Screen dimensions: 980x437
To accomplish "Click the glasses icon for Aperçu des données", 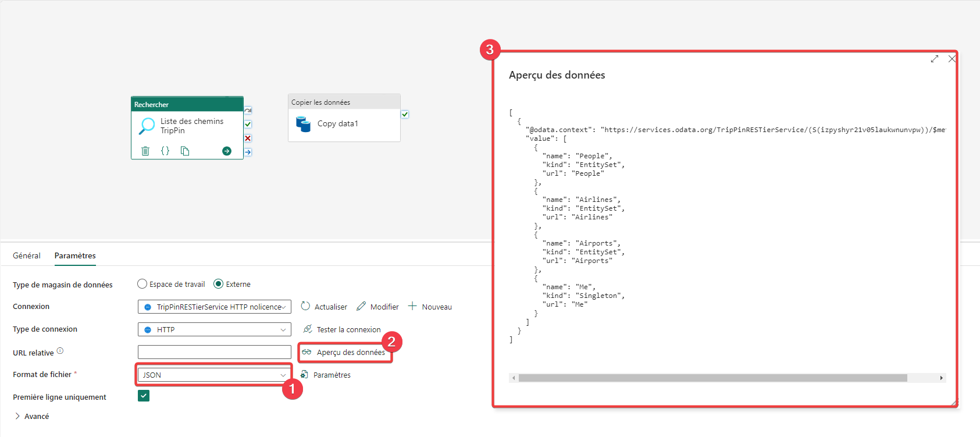I will pos(307,352).
